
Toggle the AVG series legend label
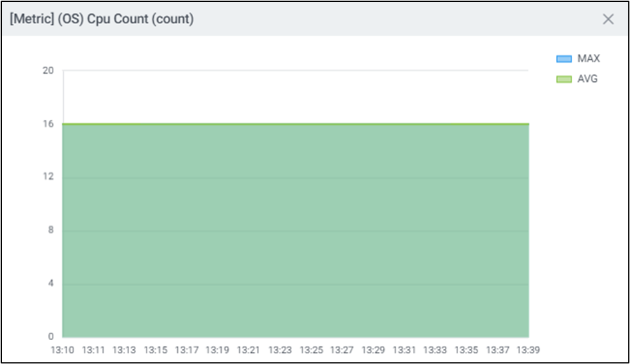tap(587, 79)
